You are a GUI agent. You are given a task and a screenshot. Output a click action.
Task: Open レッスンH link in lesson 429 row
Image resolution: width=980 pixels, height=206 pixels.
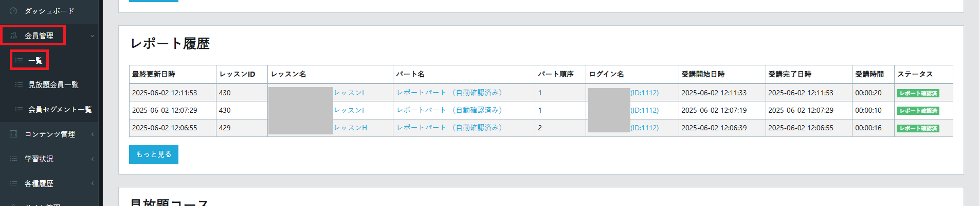coord(351,128)
